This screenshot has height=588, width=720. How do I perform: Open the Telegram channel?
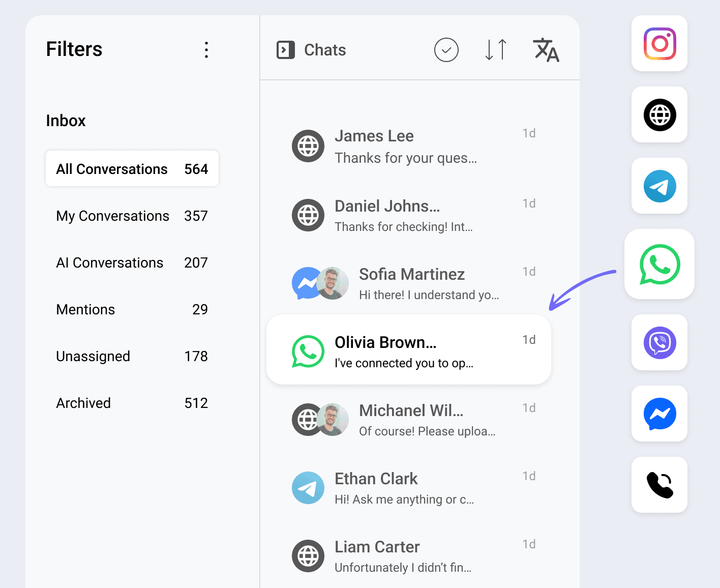659,186
